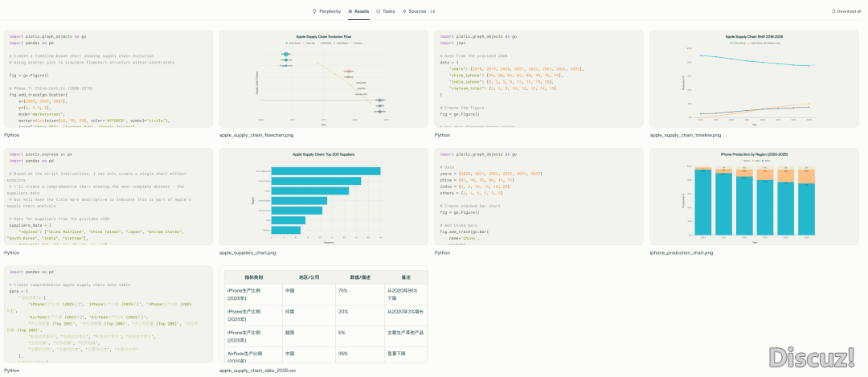
Task: Open the Top 200 Suppliers bar chart
Action: click(323, 196)
